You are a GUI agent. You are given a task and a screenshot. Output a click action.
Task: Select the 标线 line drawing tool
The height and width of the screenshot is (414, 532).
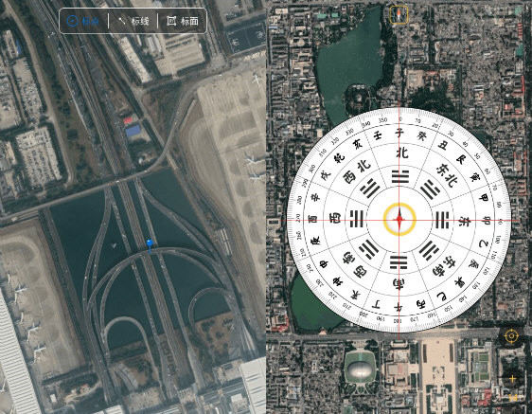[x=133, y=21]
